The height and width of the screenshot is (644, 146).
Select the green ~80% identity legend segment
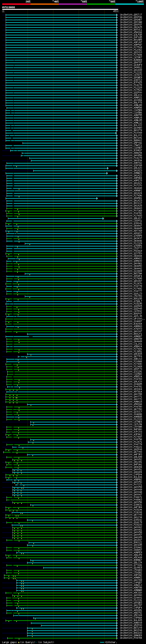[101, 4]
